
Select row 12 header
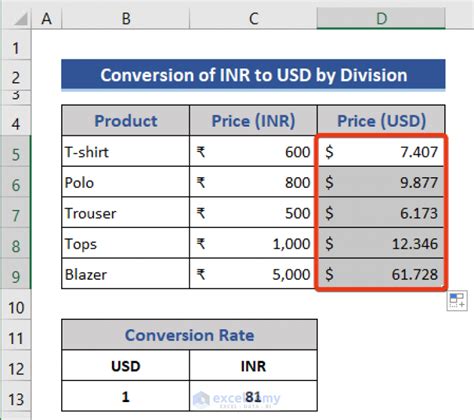[x=16, y=365]
